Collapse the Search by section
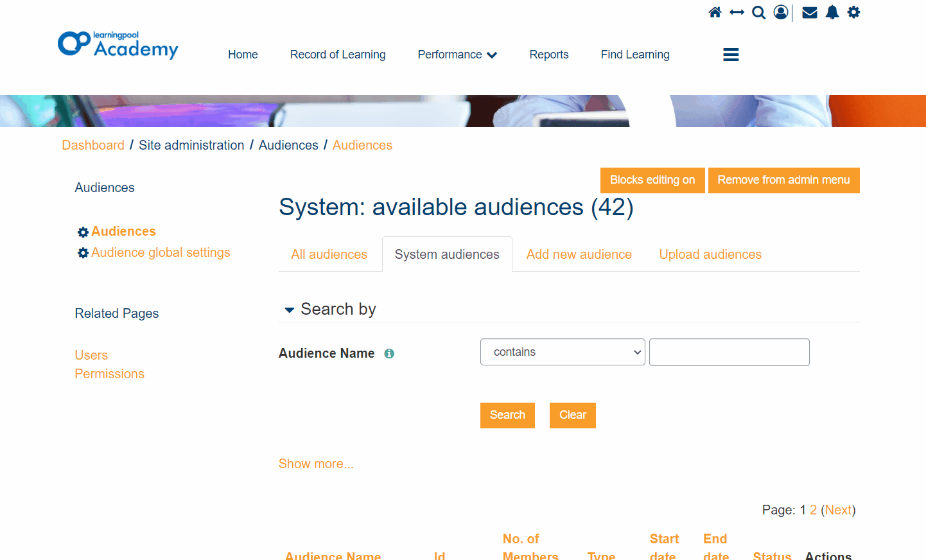This screenshot has height=560, width=926. pyautogui.click(x=288, y=310)
